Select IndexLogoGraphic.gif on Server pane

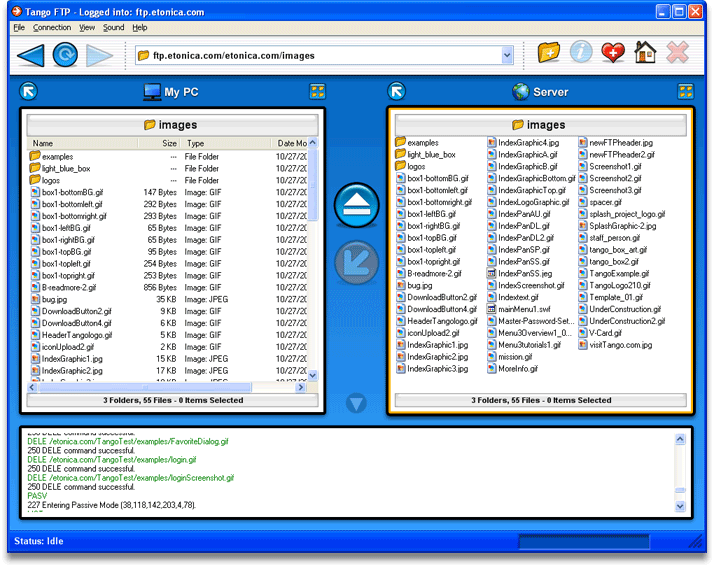528,202
